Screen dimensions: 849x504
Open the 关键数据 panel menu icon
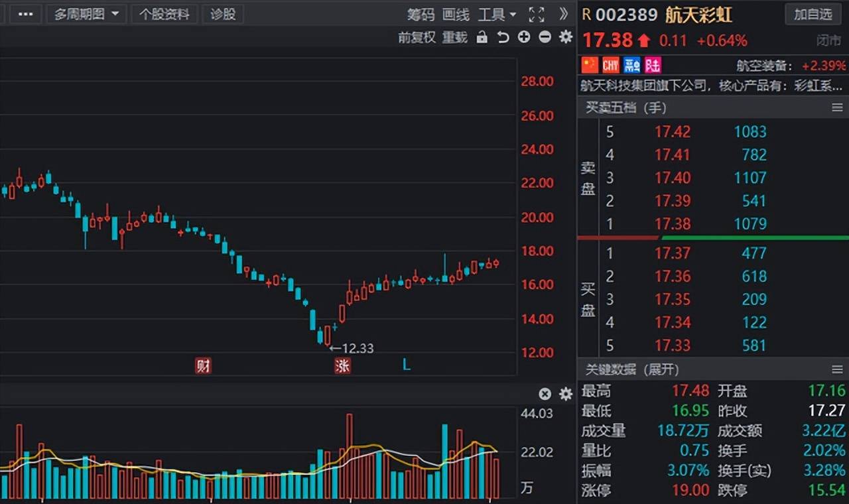pos(837,369)
